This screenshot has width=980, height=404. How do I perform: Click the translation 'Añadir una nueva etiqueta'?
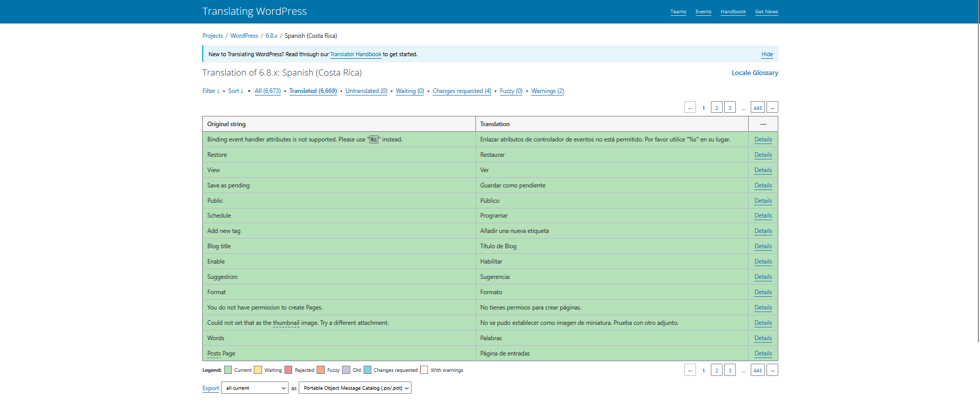click(514, 231)
